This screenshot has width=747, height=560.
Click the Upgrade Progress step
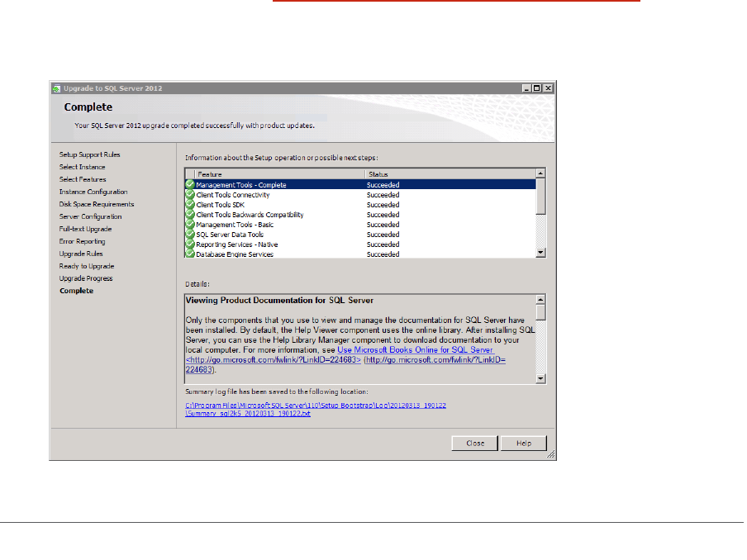(x=86, y=278)
